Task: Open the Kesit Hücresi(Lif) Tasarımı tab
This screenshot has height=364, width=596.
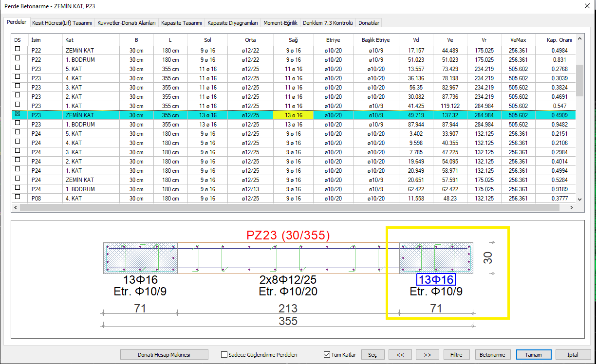Action: (x=62, y=23)
